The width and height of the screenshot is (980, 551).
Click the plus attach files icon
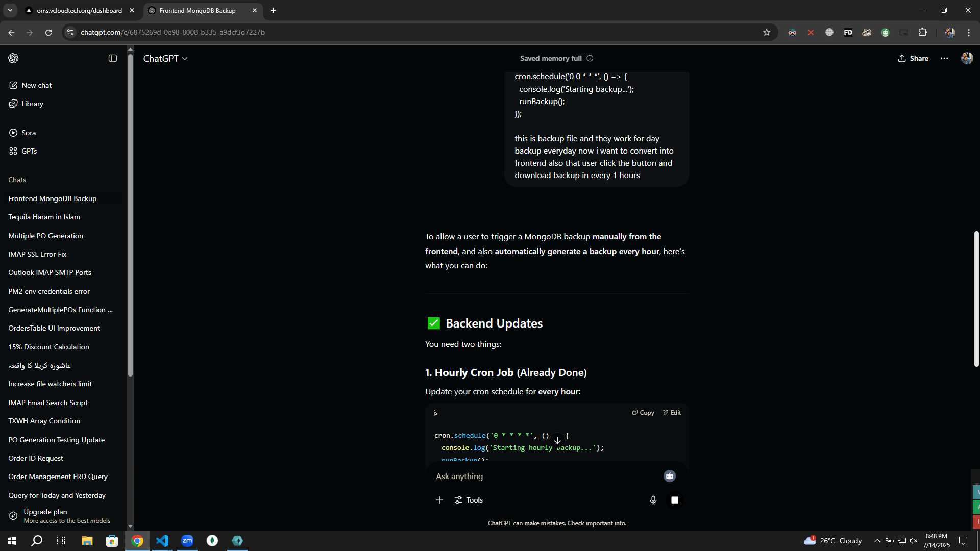pos(439,500)
